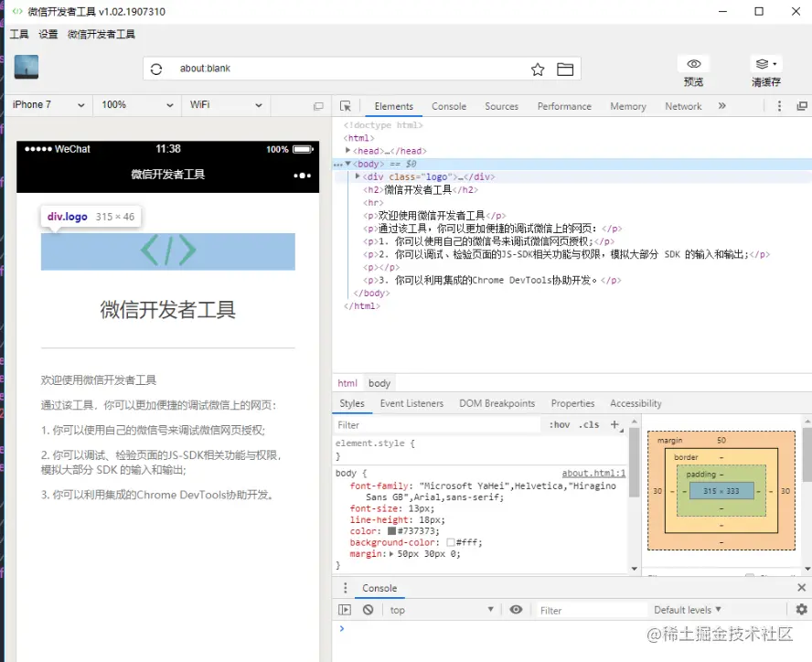The image size is (812, 662).
Task: Open DevTools three-dot options menu
Action: click(x=779, y=106)
